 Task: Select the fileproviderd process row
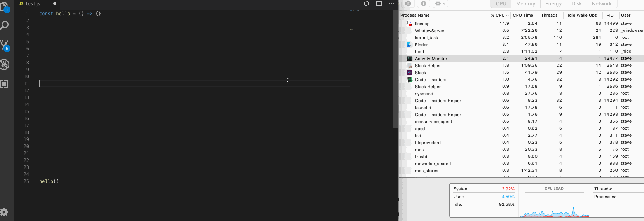(522, 143)
